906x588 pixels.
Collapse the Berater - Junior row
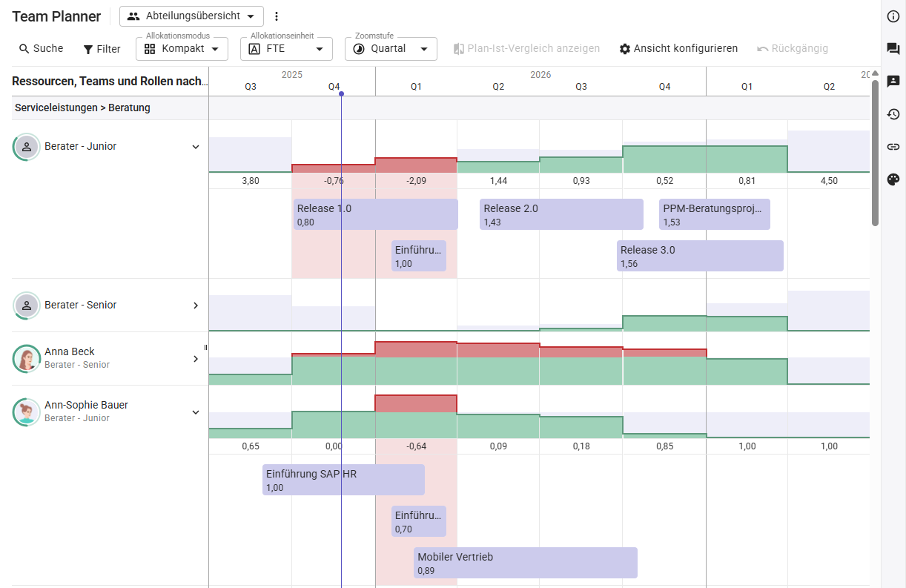click(x=196, y=147)
